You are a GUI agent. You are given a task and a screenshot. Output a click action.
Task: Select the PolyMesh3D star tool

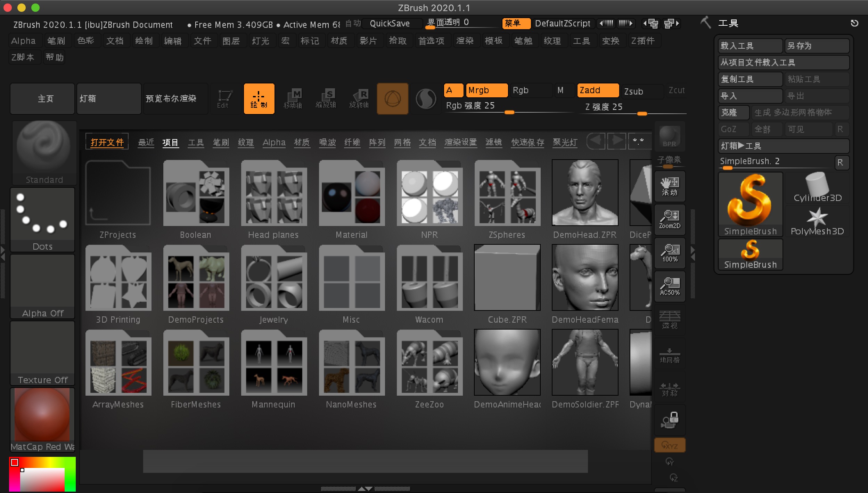coord(817,221)
